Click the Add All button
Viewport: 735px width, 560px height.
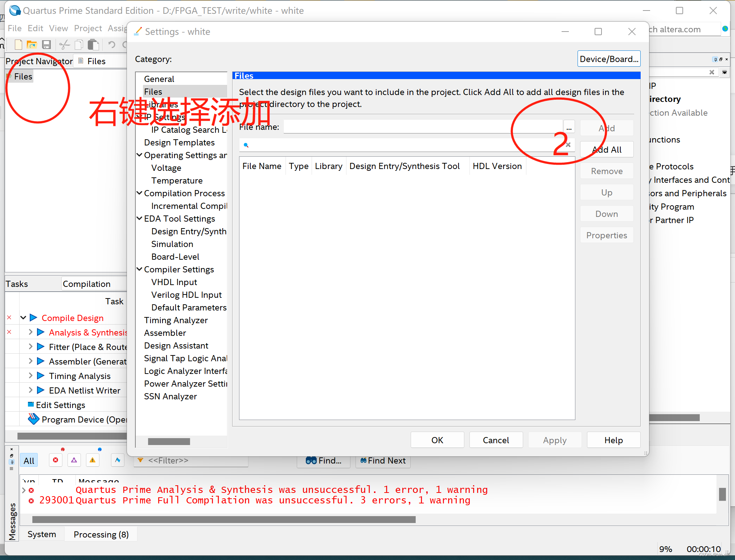point(607,149)
